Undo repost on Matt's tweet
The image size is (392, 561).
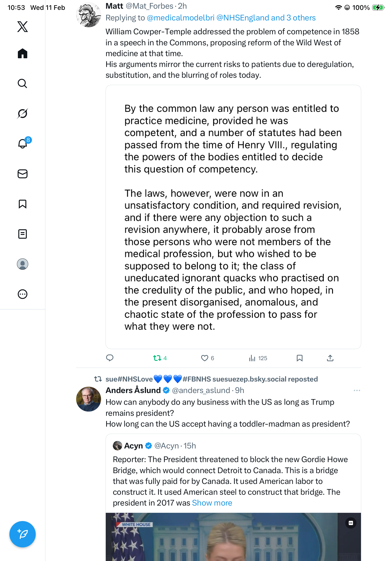click(x=157, y=358)
